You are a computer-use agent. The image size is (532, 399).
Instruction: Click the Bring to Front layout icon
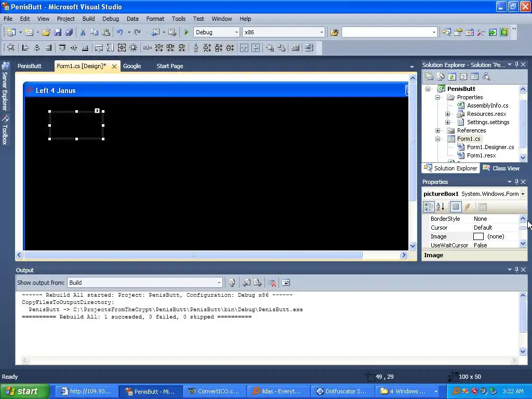click(x=270, y=48)
